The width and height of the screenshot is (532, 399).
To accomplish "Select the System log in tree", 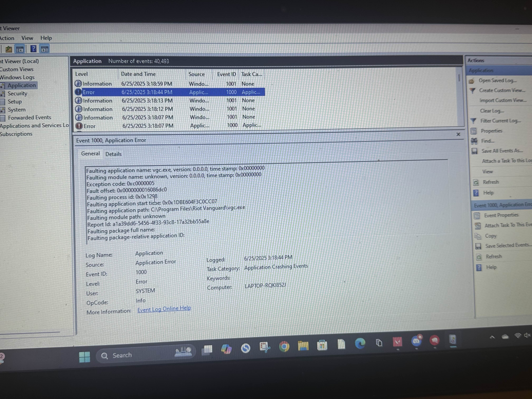I will tap(16, 110).
